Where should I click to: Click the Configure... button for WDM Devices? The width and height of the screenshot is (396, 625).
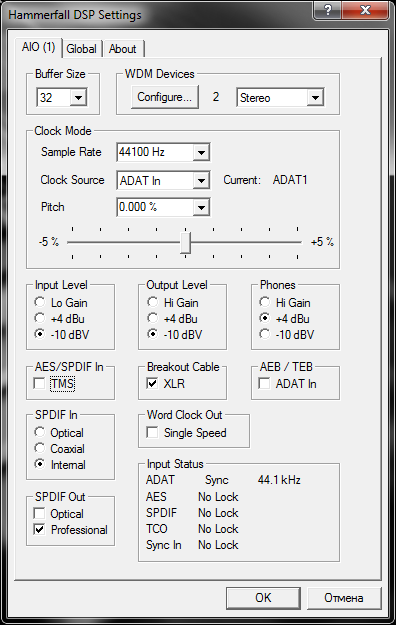165,97
